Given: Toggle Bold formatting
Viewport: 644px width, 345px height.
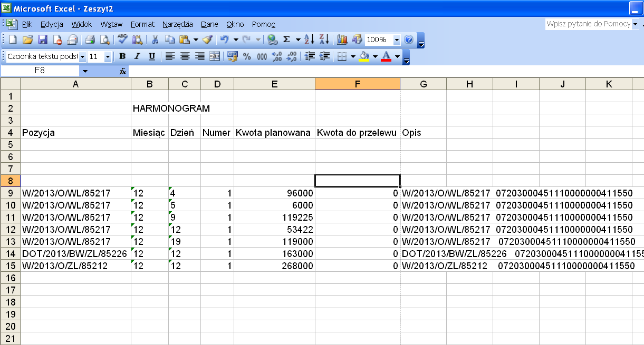Looking at the screenshot, I should click(x=122, y=56).
